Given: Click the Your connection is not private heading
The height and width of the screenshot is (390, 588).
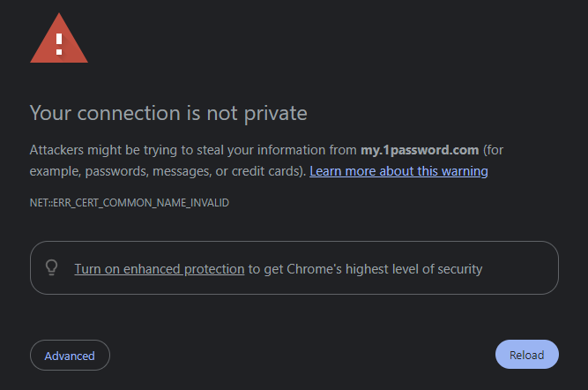Looking at the screenshot, I should pos(168,113).
